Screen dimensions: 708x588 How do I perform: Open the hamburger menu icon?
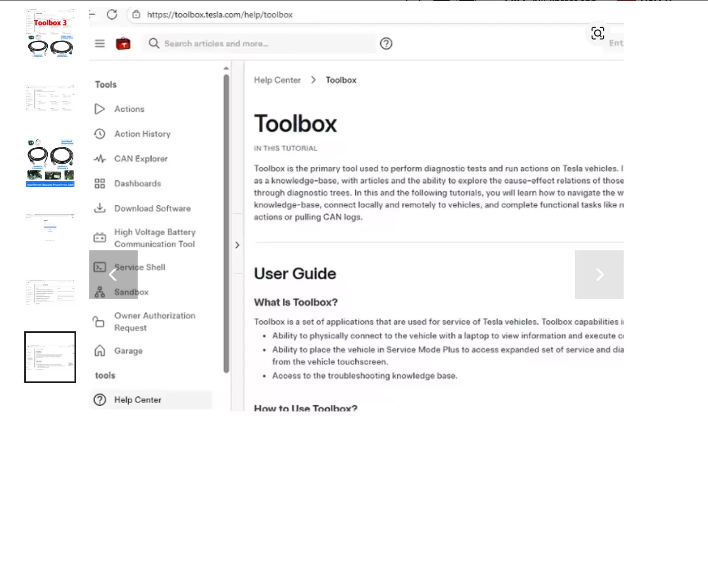pos(100,43)
